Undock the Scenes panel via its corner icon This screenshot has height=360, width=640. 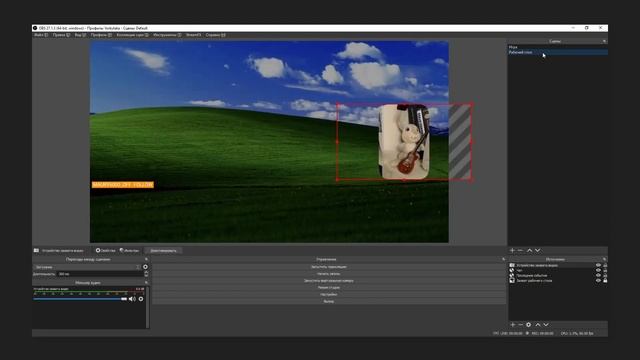(604, 41)
